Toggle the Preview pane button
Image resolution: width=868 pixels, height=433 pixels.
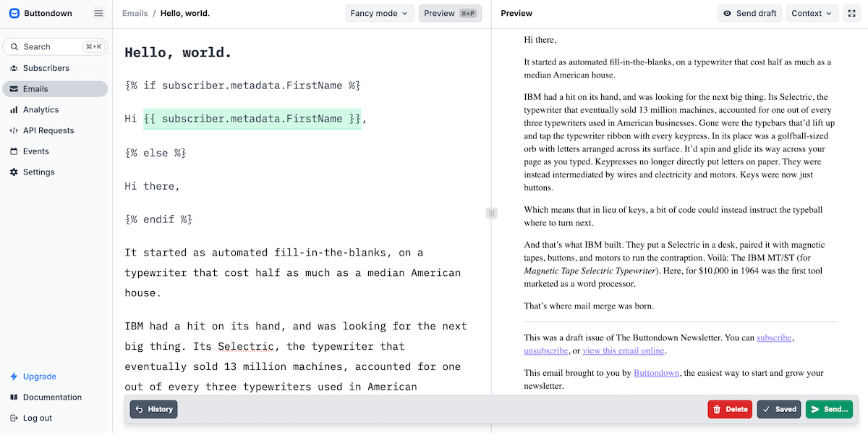pos(450,13)
